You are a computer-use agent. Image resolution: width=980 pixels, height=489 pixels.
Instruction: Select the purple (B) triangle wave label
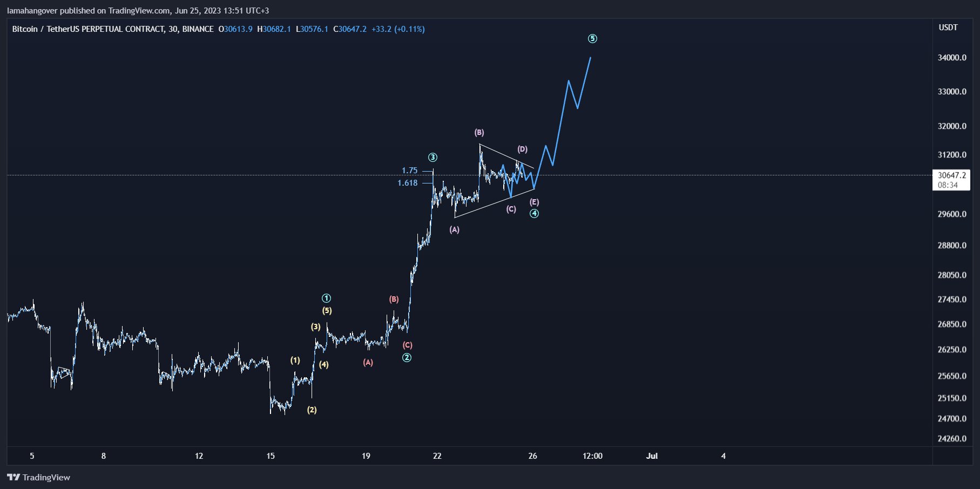coord(479,133)
